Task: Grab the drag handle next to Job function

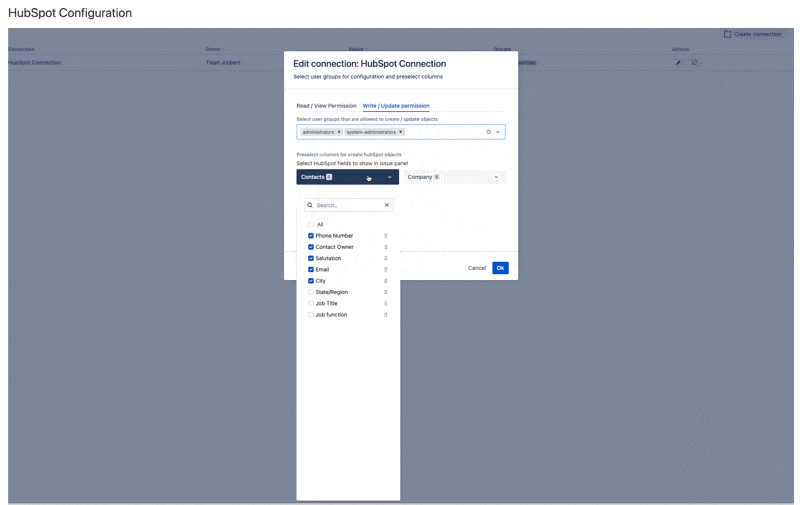Action: tap(386, 315)
